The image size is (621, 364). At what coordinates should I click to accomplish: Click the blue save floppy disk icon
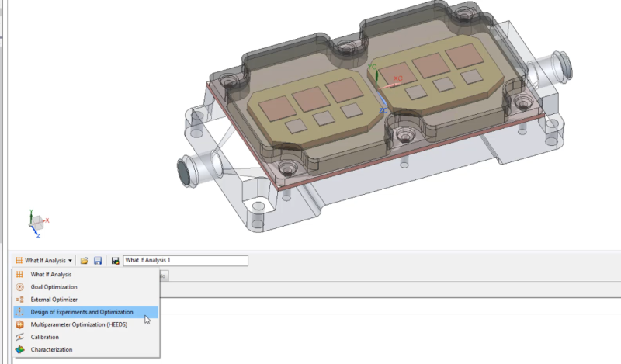coord(98,261)
